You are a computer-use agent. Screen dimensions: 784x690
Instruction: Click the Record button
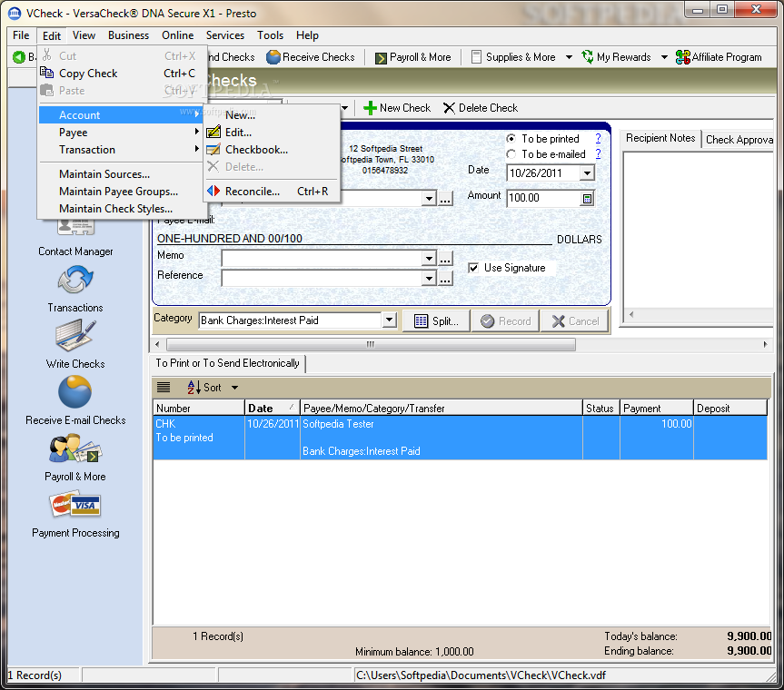[506, 321]
